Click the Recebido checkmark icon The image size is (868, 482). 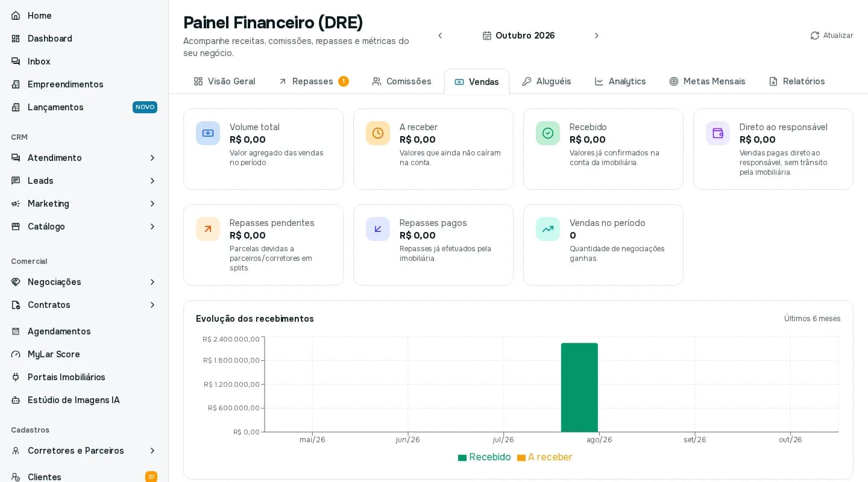coord(548,133)
